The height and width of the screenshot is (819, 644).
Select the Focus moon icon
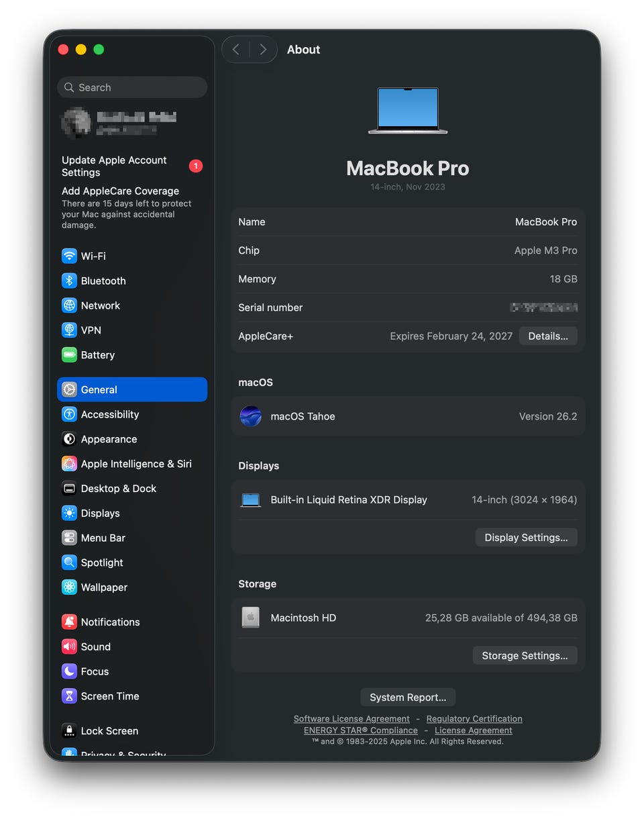click(69, 671)
